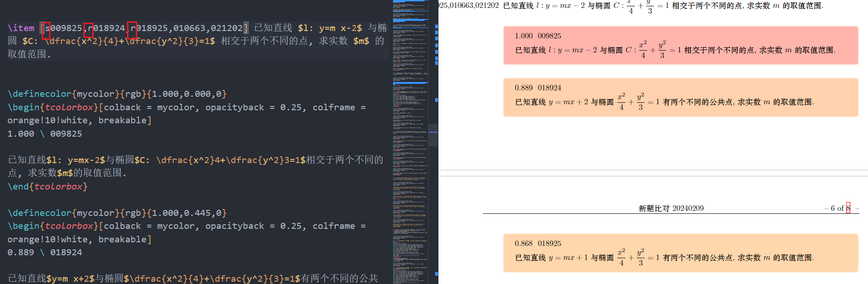Click the rgb value 1.000,0.445,0 line
The image size is (868, 284).
point(117,213)
